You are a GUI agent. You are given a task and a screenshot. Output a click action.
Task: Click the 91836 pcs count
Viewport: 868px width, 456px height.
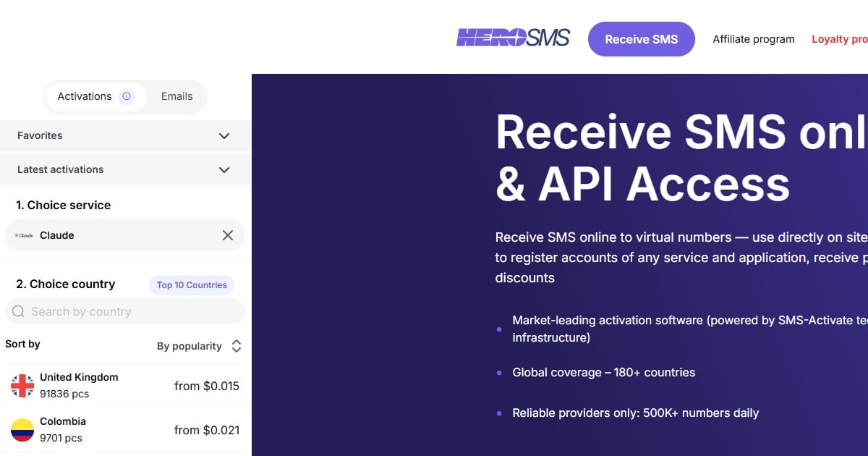click(x=64, y=394)
